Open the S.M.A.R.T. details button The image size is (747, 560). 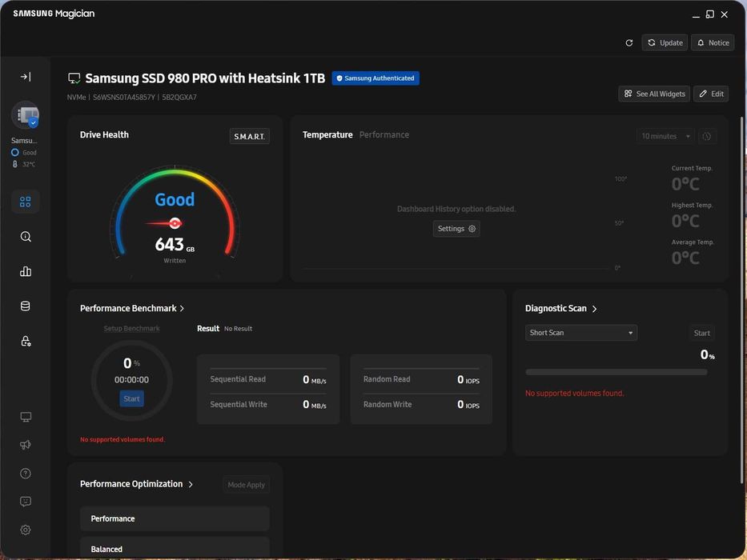(x=249, y=137)
